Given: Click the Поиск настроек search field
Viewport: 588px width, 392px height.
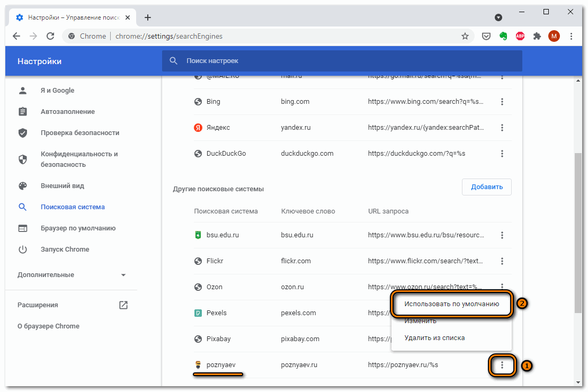Looking at the screenshot, I should coord(342,61).
